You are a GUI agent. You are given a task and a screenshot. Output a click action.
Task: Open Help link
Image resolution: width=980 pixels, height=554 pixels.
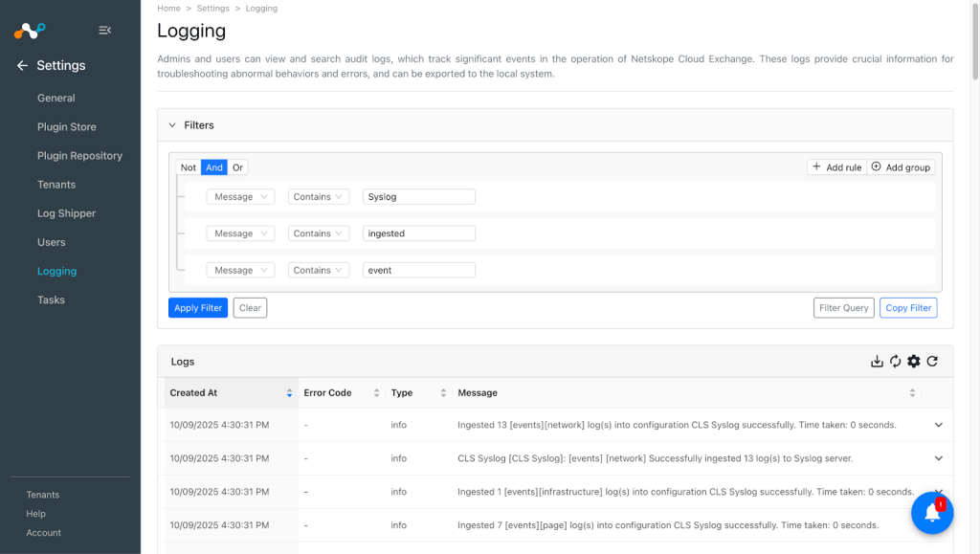pyautogui.click(x=35, y=514)
